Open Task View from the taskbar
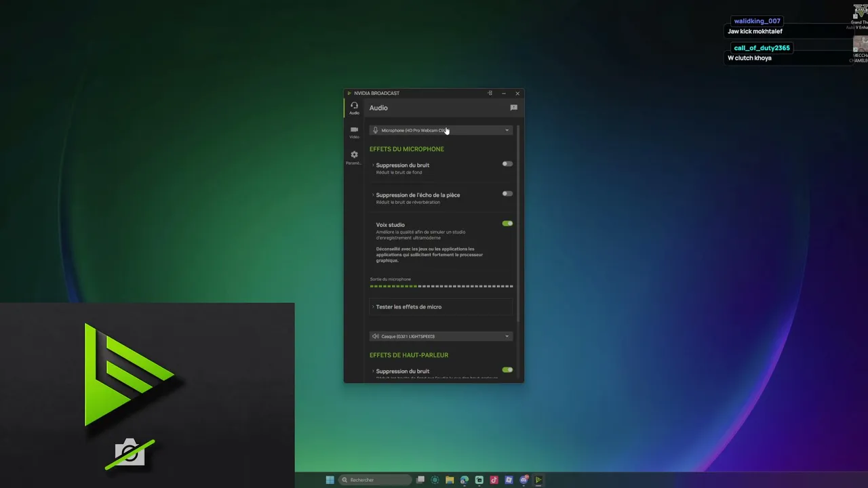This screenshot has width=868, height=488. (x=420, y=480)
